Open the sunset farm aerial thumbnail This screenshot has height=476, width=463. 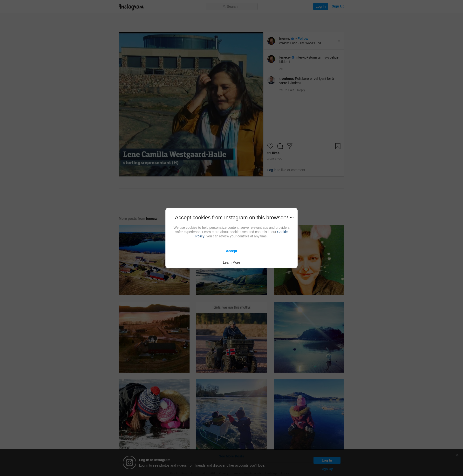154,337
